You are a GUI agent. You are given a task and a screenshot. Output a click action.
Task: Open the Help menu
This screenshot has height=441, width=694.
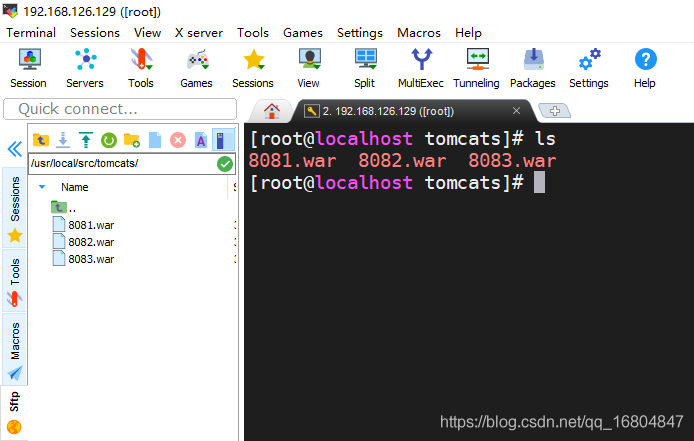468,33
